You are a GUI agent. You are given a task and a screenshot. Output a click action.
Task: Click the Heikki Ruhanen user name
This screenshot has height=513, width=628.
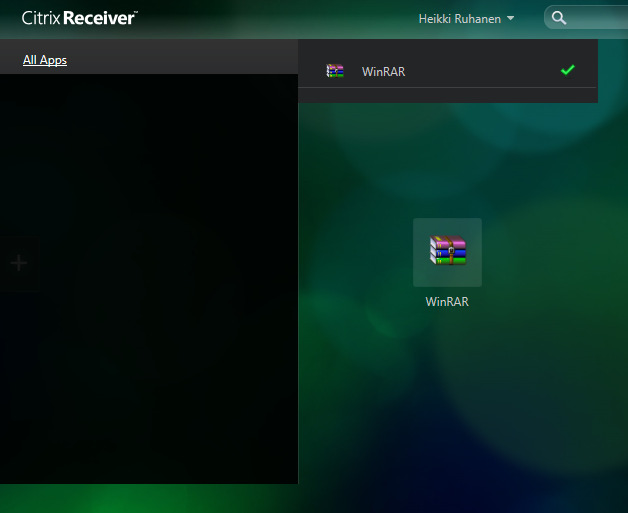[459, 19]
